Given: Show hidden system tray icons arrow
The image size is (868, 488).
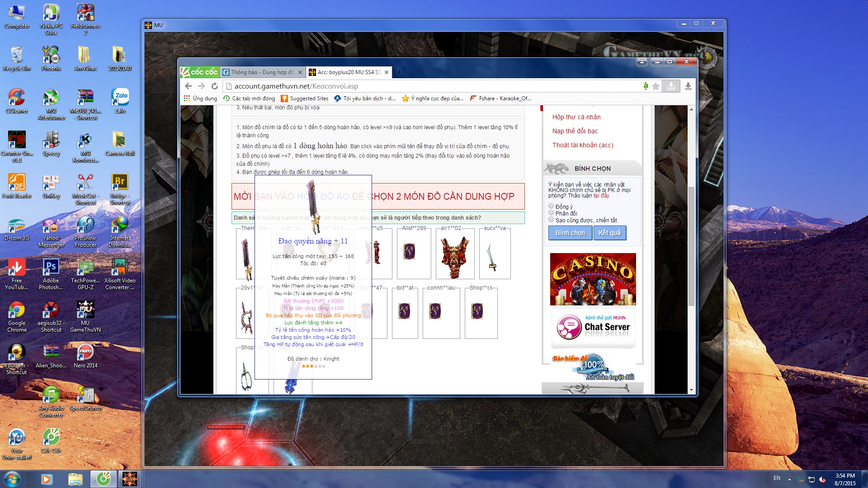Looking at the screenshot, I should click(789, 479).
